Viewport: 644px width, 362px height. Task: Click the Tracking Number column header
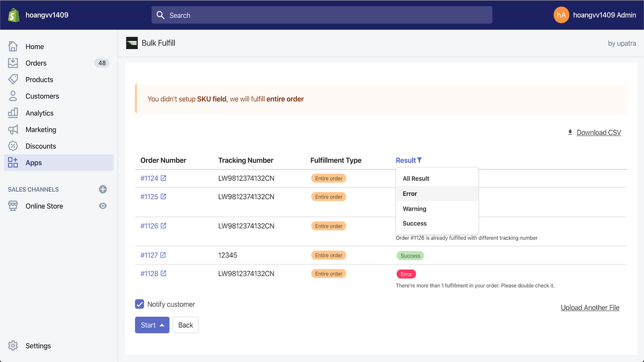[x=246, y=160]
